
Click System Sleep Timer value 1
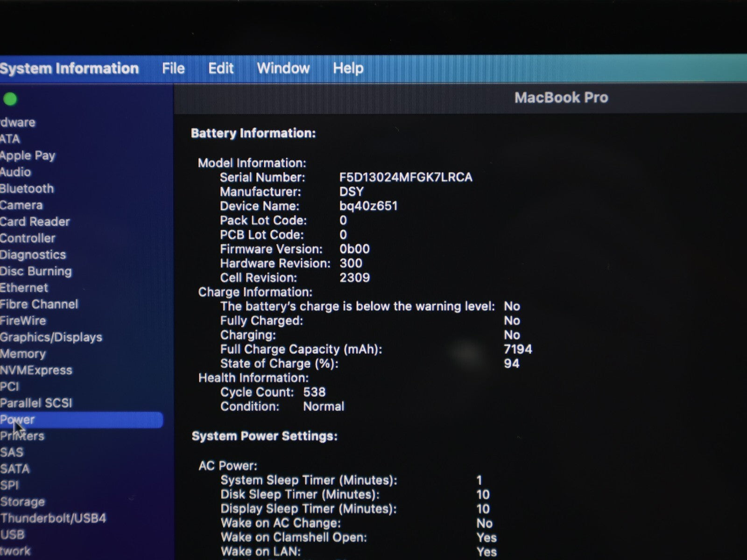(479, 480)
